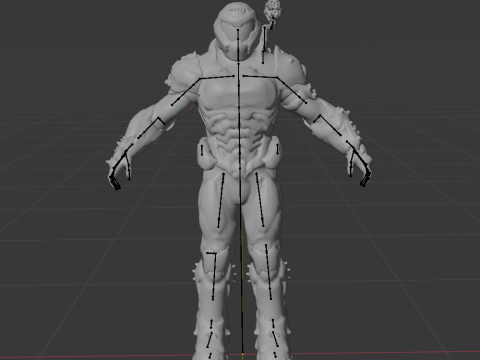Screen dimensions: 480x360
Task: Select the upper arm bone on screen-left arm
Action: [186, 92]
